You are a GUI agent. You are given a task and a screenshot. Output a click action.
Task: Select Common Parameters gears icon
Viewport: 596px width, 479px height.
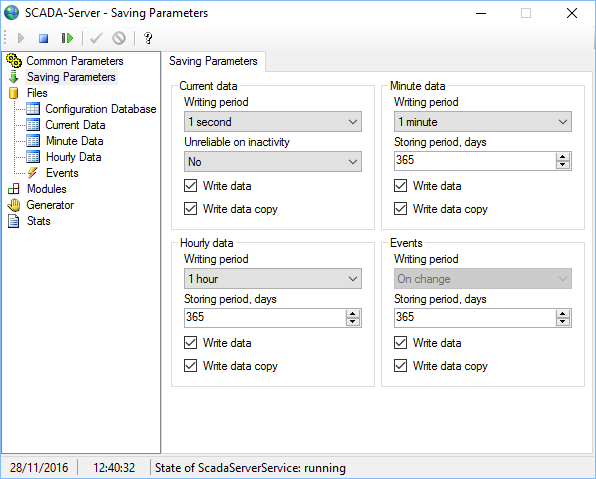pyautogui.click(x=14, y=60)
